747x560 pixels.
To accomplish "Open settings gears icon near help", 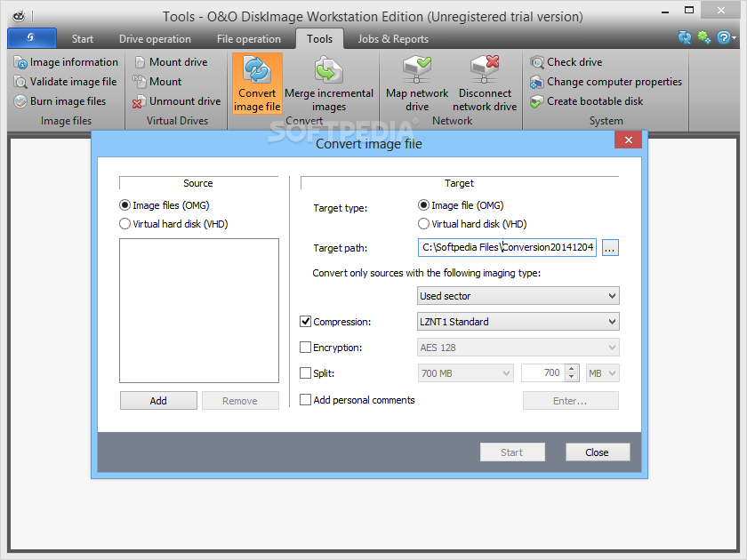I will pos(704,37).
